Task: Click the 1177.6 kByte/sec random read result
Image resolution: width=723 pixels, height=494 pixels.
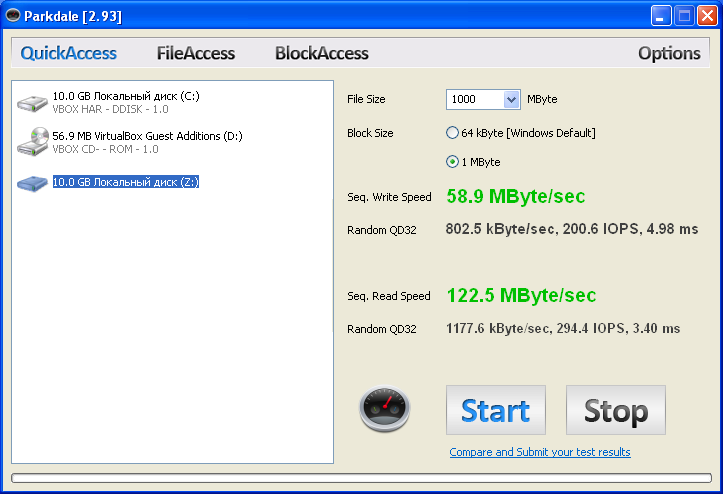Action: pos(563,328)
